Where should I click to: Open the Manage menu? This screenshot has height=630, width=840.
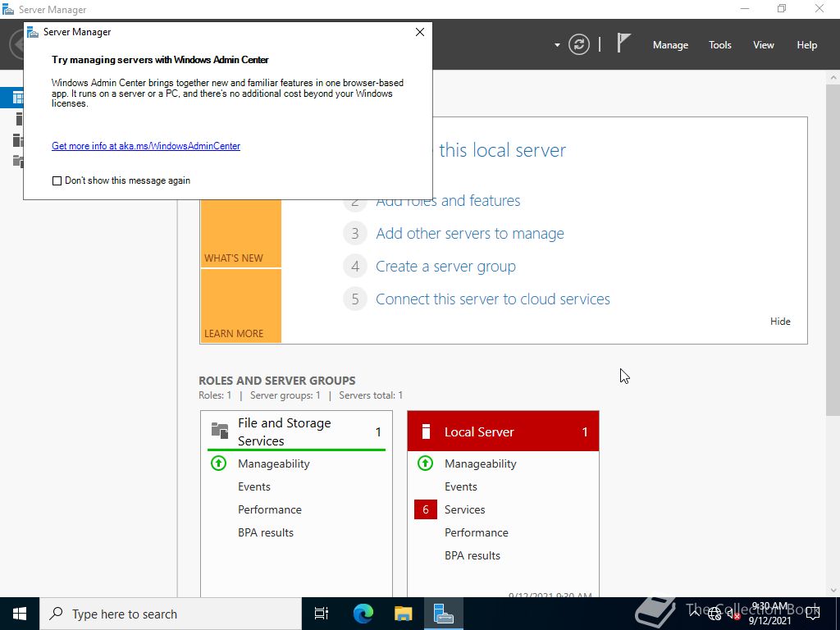point(670,45)
